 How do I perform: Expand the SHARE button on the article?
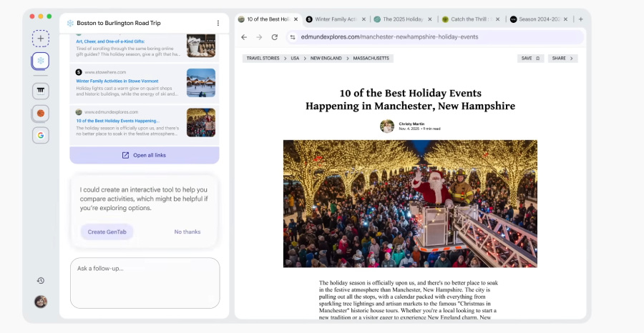point(562,59)
